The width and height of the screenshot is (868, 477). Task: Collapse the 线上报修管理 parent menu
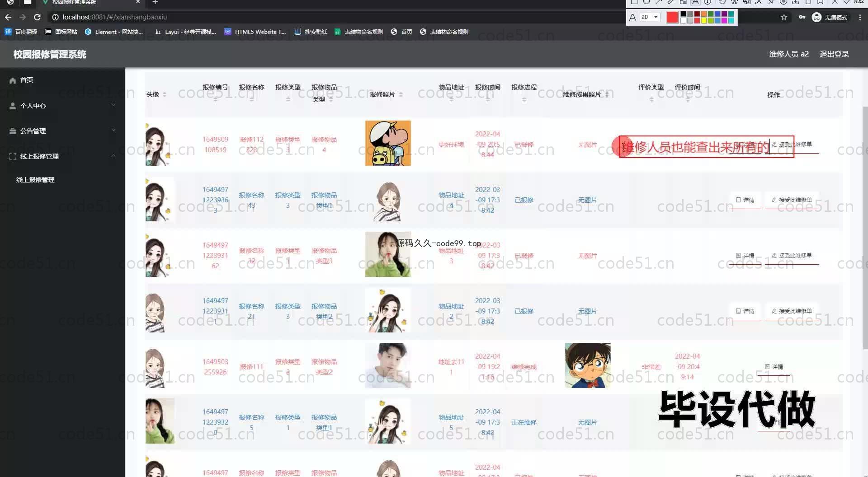click(62, 156)
